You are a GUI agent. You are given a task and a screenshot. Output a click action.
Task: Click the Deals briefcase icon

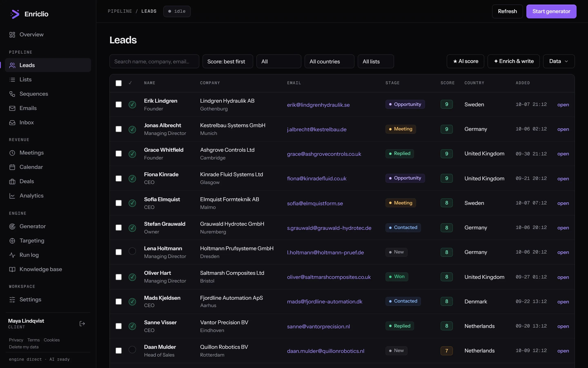coord(12,182)
